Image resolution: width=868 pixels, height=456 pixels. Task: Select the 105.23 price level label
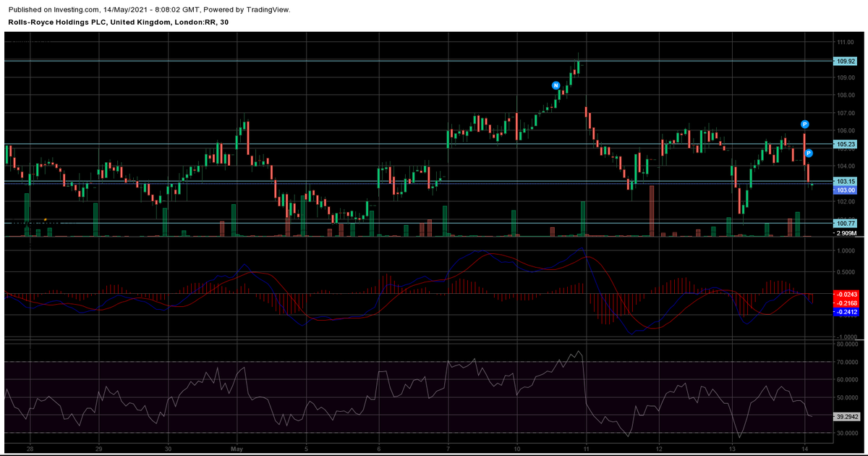(846, 145)
